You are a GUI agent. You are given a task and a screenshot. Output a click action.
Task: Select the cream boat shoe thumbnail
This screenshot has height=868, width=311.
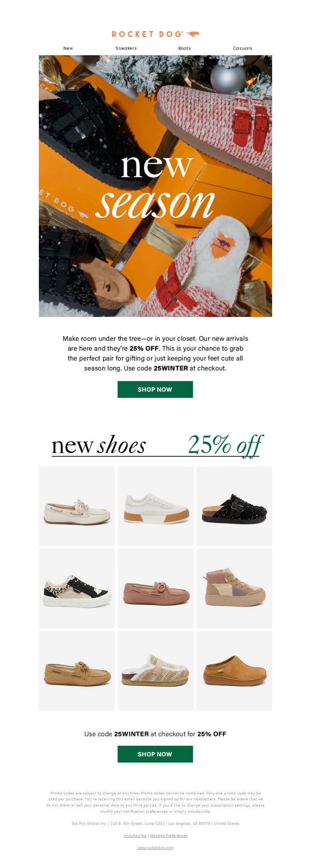[77, 506]
